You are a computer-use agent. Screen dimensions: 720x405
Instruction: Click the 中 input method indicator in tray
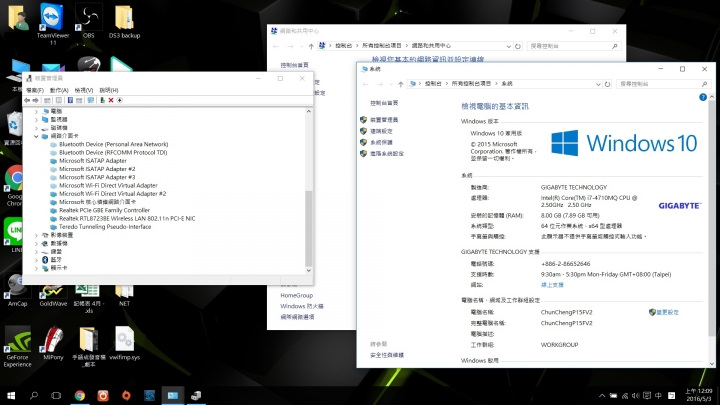pyautogui.click(x=658, y=395)
